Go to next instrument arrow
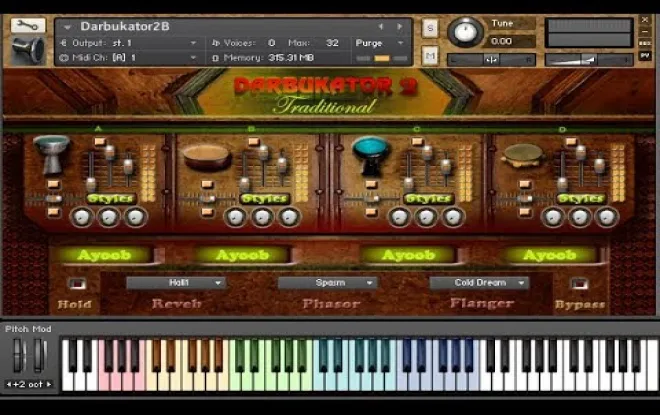Screen dimensions: 660x415 399,27
